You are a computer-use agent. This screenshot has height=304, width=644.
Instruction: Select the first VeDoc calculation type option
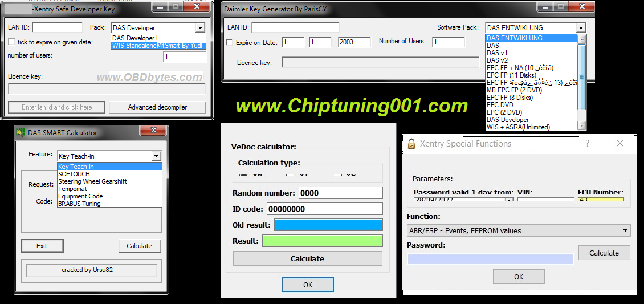click(x=243, y=174)
